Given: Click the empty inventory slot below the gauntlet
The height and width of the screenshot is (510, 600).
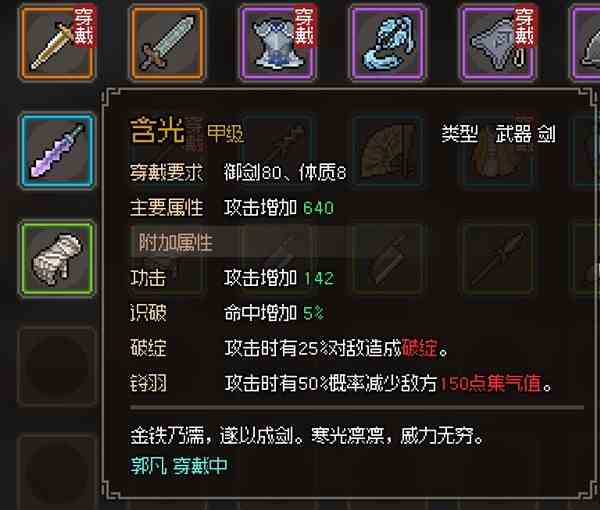Looking at the screenshot, I should 57,366.
